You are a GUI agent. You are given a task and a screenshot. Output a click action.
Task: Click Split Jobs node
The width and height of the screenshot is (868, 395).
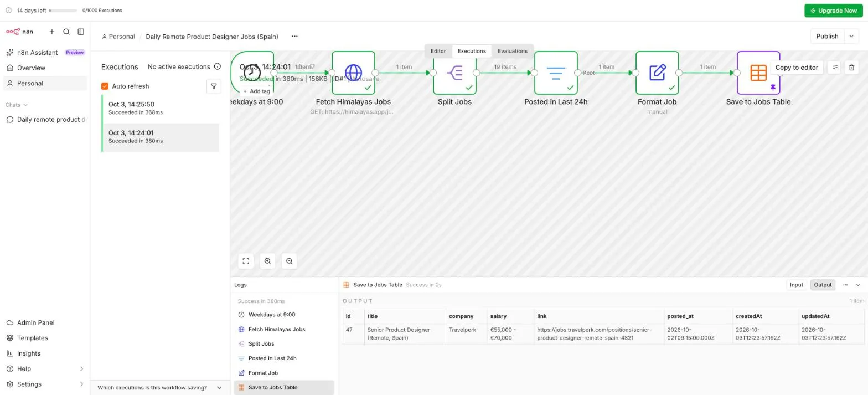coord(454,73)
